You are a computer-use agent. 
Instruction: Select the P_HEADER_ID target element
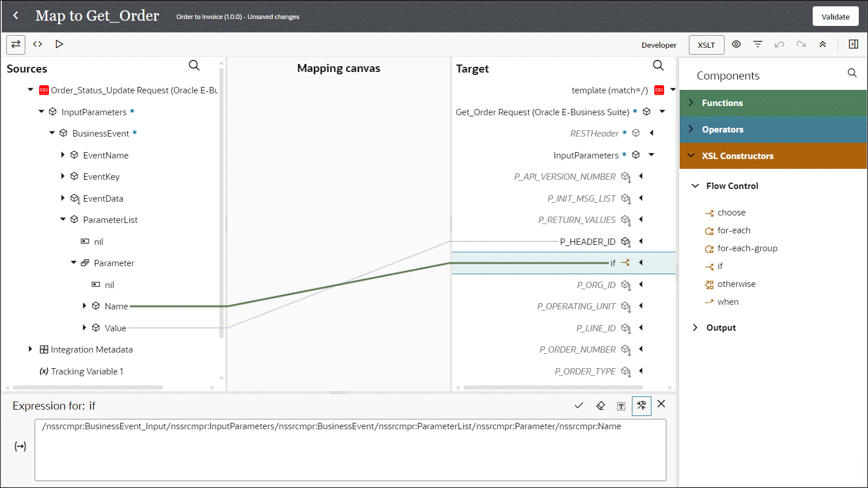587,242
